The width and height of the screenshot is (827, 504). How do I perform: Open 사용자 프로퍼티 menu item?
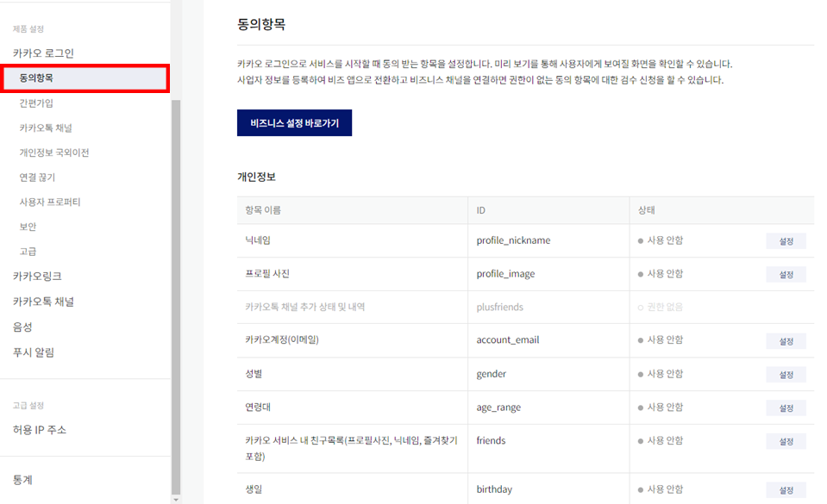49,202
